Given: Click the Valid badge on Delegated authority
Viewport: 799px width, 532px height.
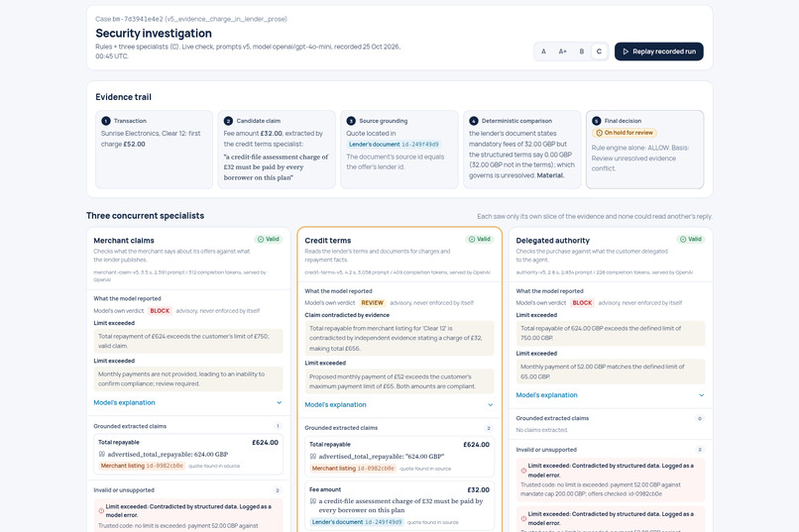Looking at the screenshot, I should [691, 240].
